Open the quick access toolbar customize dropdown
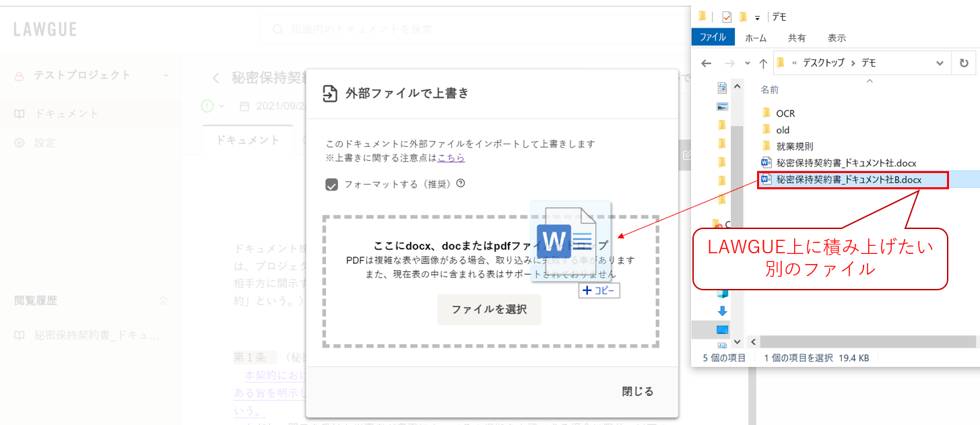Screen dimensions: 980x425 [757, 18]
